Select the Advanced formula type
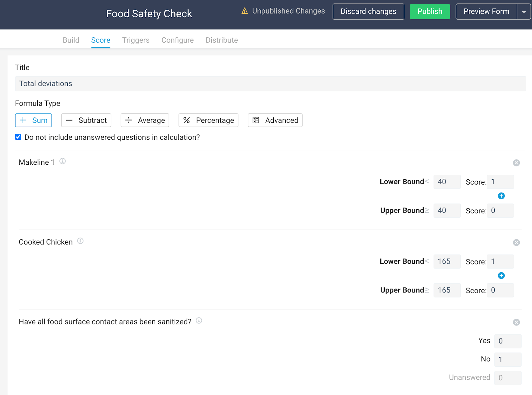532x395 pixels. pos(275,120)
